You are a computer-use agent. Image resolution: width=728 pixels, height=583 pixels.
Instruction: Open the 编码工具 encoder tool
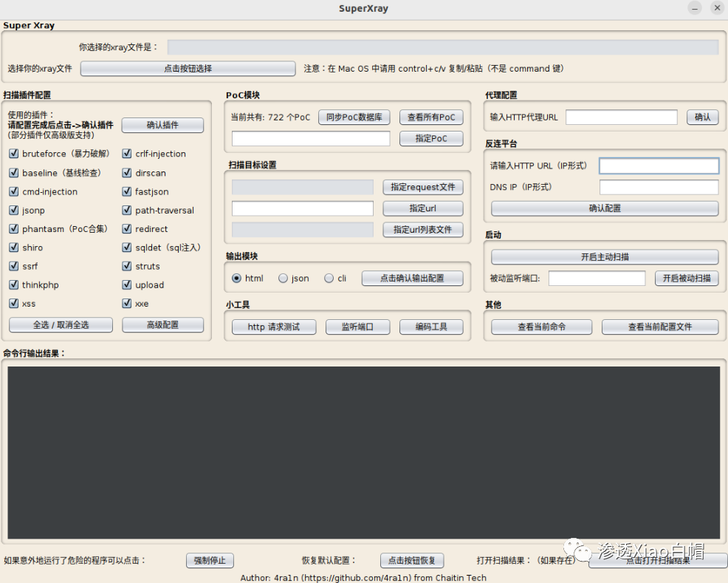(x=431, y=327)
